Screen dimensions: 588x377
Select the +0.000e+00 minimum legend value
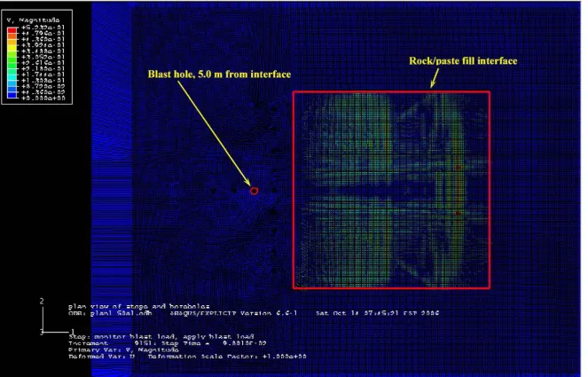tap(43, 98)
